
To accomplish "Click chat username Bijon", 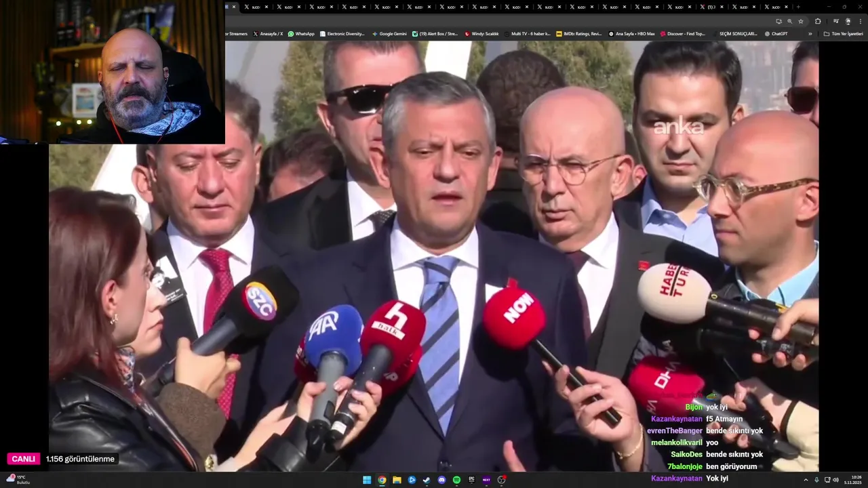I will coord(694,407).
